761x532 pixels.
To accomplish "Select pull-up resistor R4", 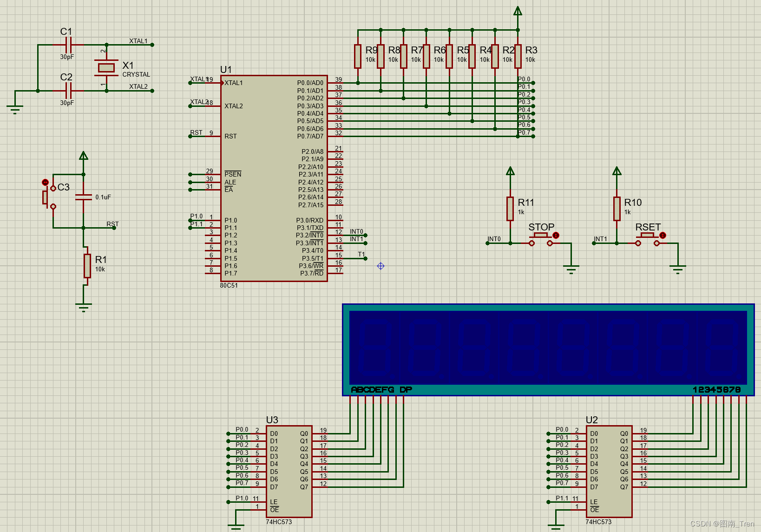I will pos(472,56).
